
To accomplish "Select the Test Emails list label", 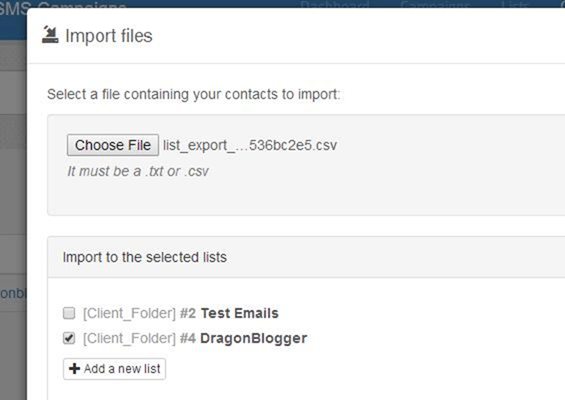I will [x=240, y=313].
